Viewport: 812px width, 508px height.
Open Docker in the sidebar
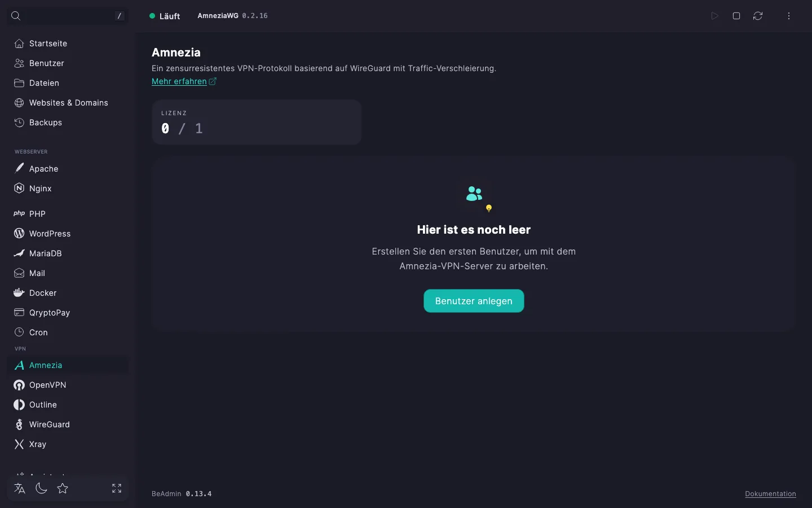pos(68,293)
